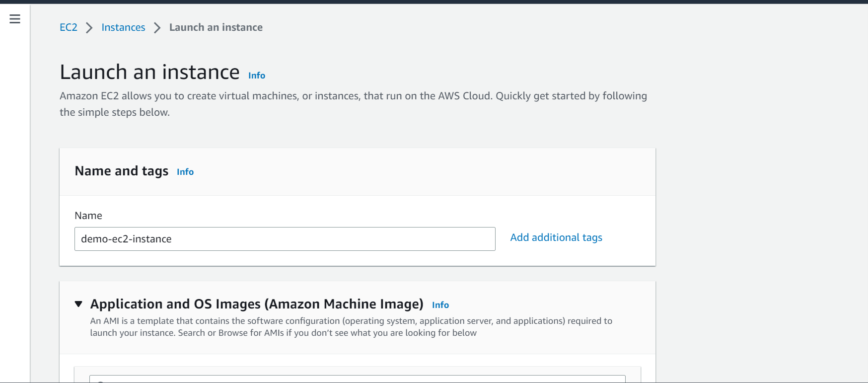Open the Instances breadcrumb link
Viewport: 868px width, 383px height.
click(x=123, y=27)
